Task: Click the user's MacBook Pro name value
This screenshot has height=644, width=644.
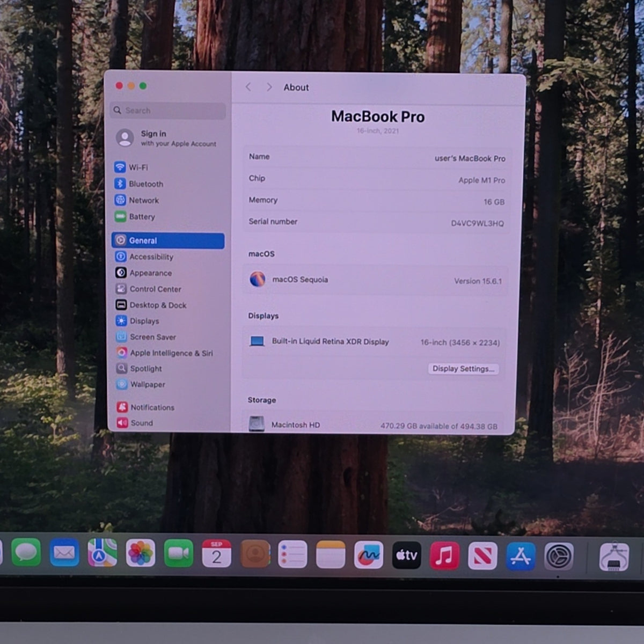Action: [x=470, y=158]
